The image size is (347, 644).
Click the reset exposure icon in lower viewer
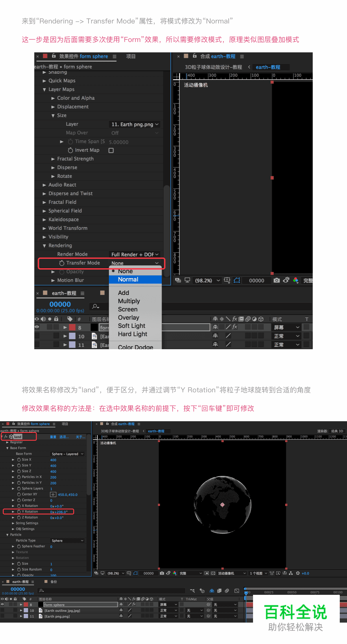coord(298,573)
